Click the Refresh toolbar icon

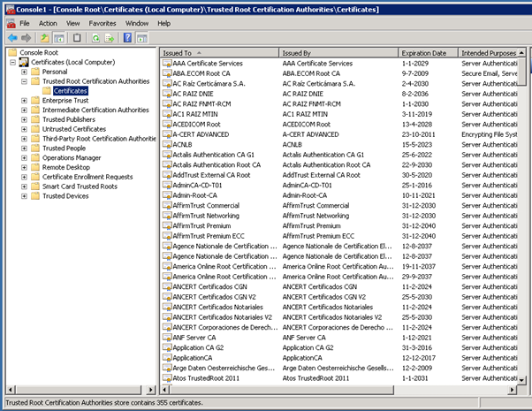click(94, 39)
